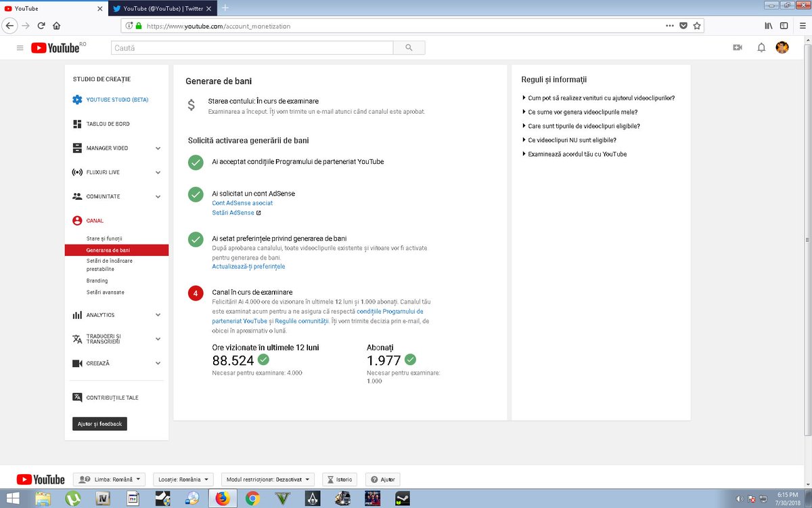
Task: Click Ajutor și feedback button
Action: coord(99,424)
